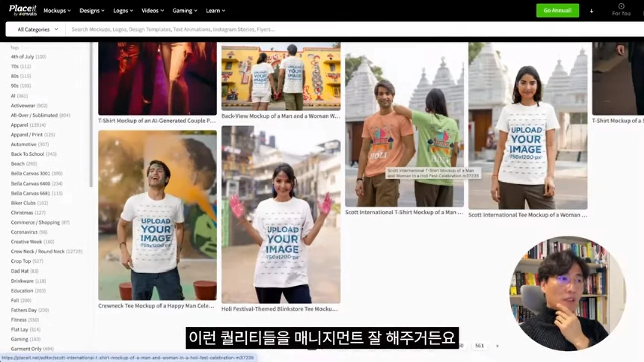Open Scott International man and woman thumbnail
The height and width of the screenshot is (362, 644).
coord(405,125)
